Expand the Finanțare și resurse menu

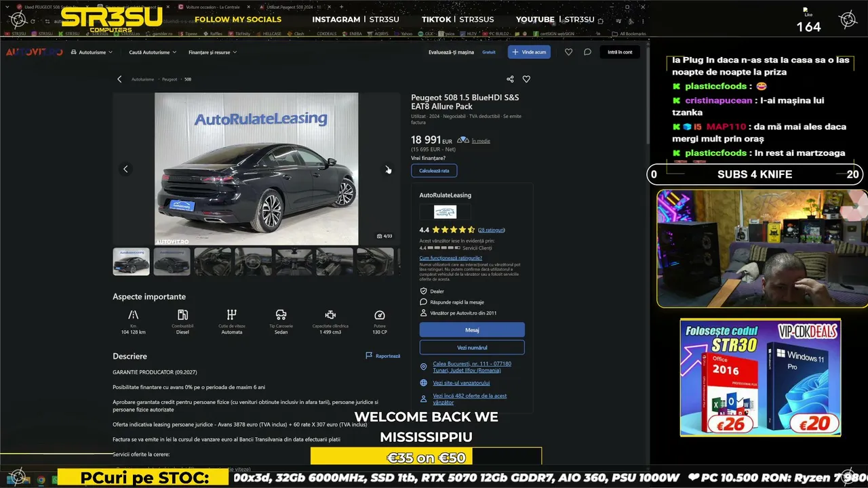tap(212, 52)
